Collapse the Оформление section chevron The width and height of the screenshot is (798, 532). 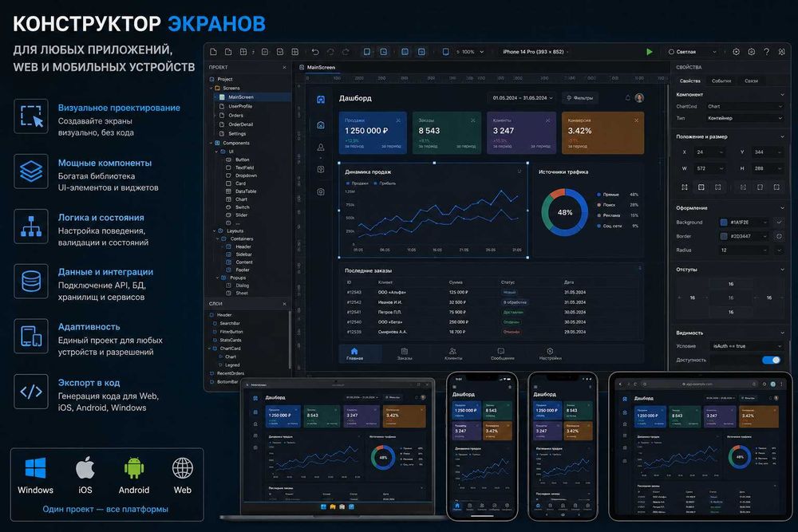tap(782, 208)
